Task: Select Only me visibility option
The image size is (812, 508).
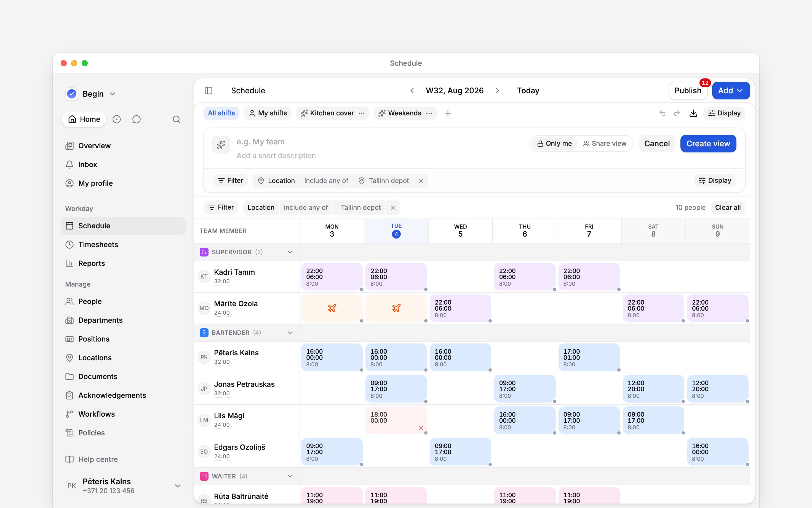Action: click(555, 144)
